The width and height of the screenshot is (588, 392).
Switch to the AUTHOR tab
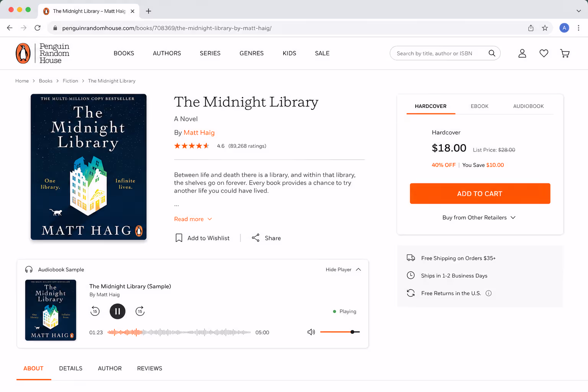[x=110, y=368]
